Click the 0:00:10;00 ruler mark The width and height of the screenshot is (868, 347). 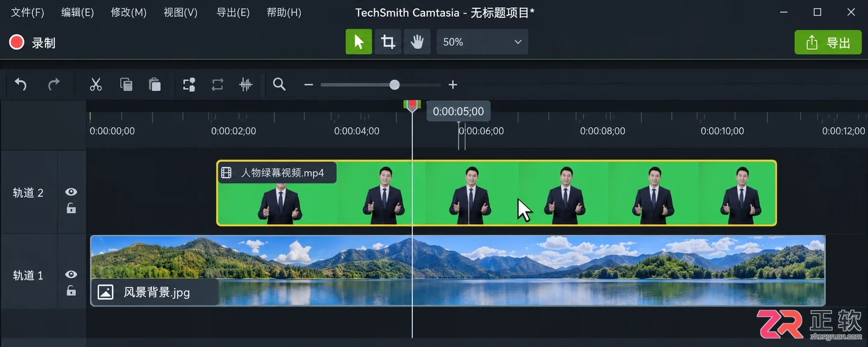click(722, 131)
